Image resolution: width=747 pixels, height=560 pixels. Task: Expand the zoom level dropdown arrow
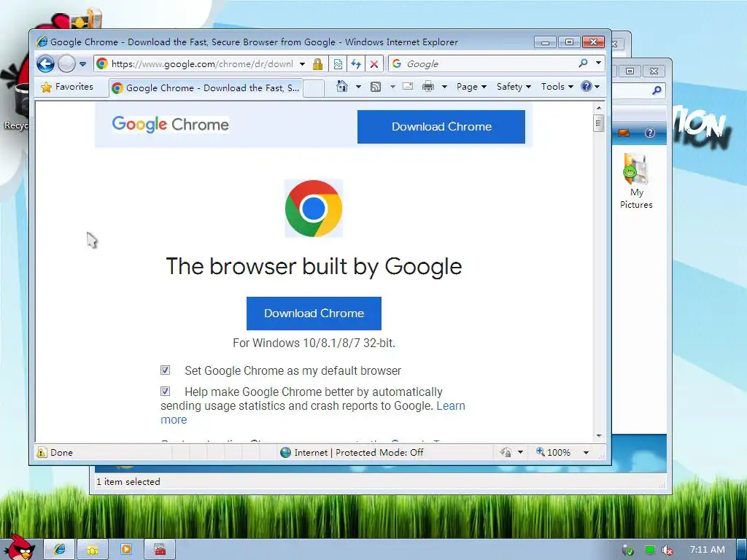[586, 452]
